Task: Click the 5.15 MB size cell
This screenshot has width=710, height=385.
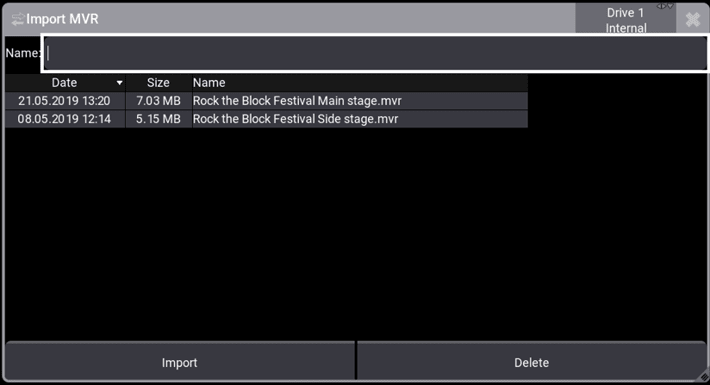Action: 158,119
